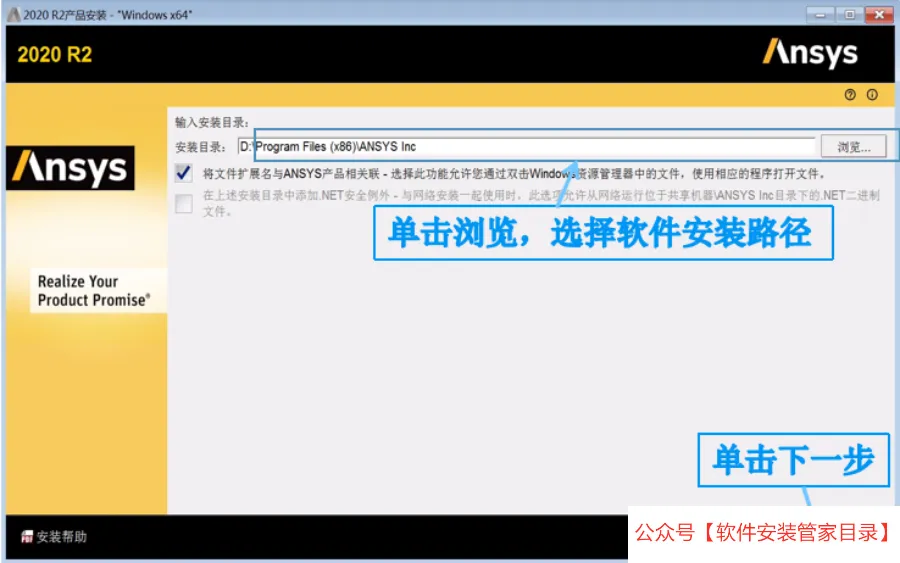Image resolution: width=900 pixels, height=563 pixels.
Task: Click the 安装目录 label
Action: click(x=200, y=147)
